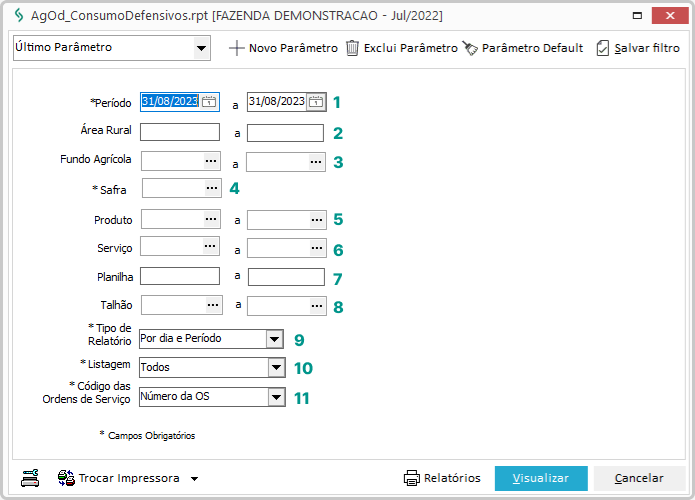Image resolution: width=695 pixels, height=500 pixels.
Task: Select the 'Por dia e Período' combo box
Action: coord(211,339)
